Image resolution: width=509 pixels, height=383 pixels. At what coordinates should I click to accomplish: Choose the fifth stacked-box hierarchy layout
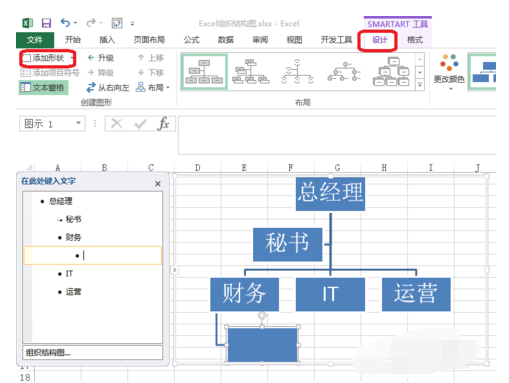pos(391,72)
